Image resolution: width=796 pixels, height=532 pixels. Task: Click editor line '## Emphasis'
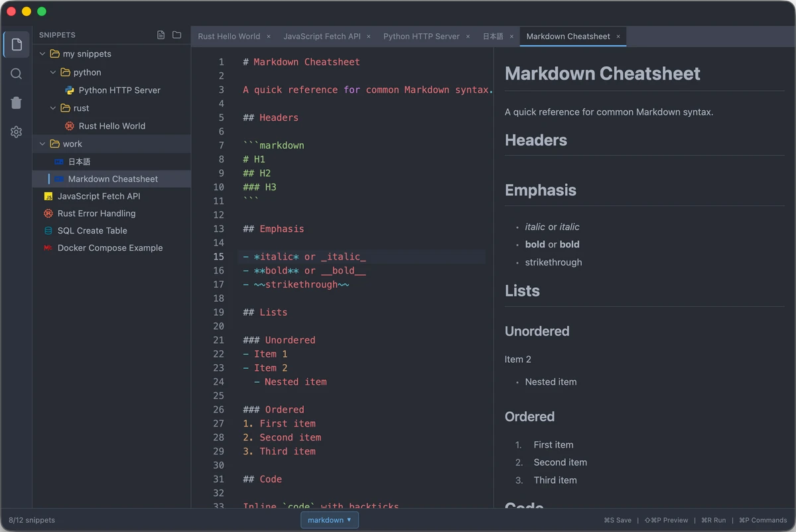pyautogui.click(x=273, y=229)
